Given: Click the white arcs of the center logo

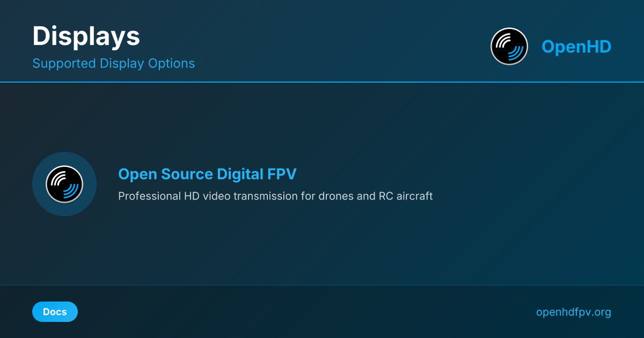Looking at the screenshot, I should click(x=59, y=179).
